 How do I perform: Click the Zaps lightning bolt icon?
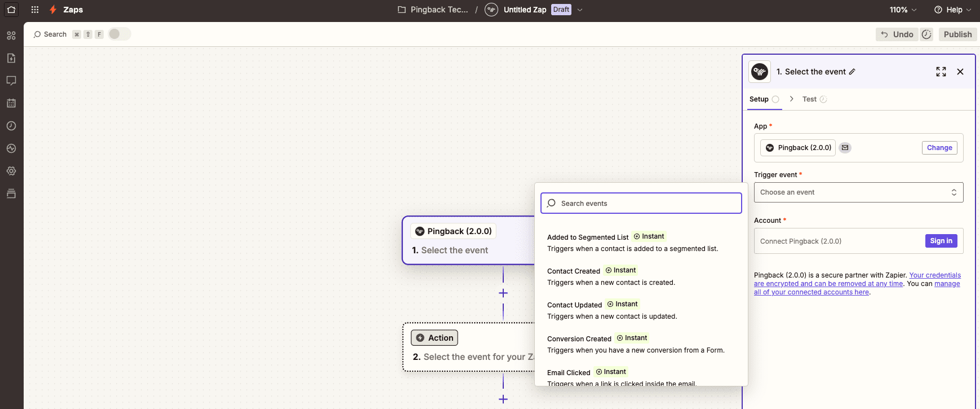pyautogui.click(x=53, y=10)
